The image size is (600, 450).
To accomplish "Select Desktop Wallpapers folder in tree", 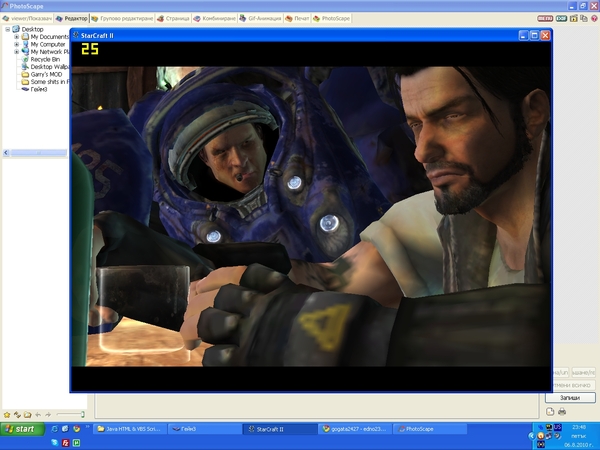I will [50, 67].
